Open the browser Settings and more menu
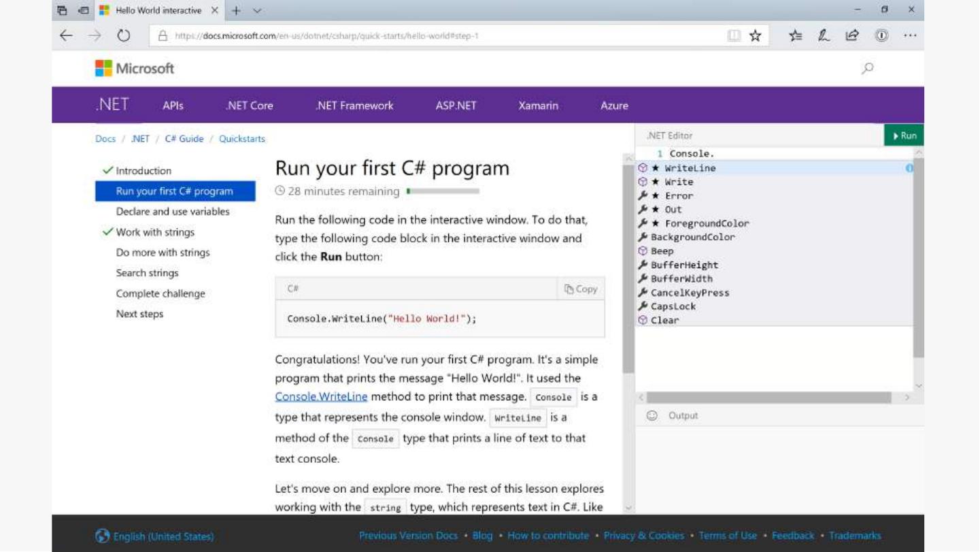 pyautogui.click(x=911, y=36)
